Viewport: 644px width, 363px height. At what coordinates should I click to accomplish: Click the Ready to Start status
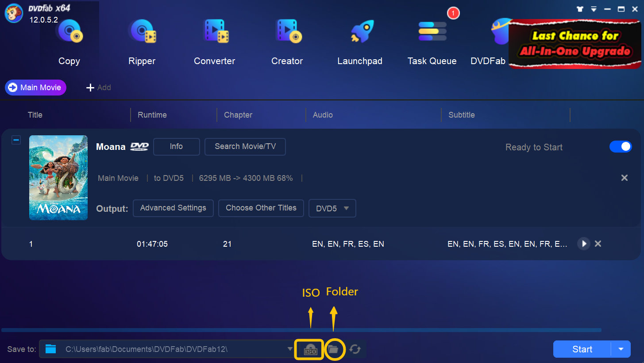534,148
